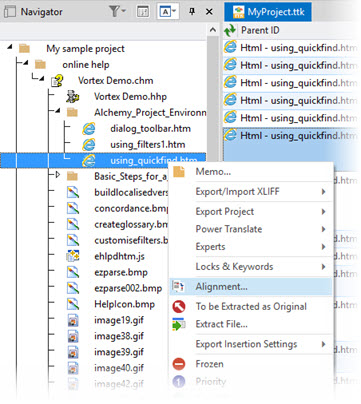Image resolution: width=361 pixels, height=404 pixels.
Task: Click the image39.gif file icon
Action: (73, 352)
